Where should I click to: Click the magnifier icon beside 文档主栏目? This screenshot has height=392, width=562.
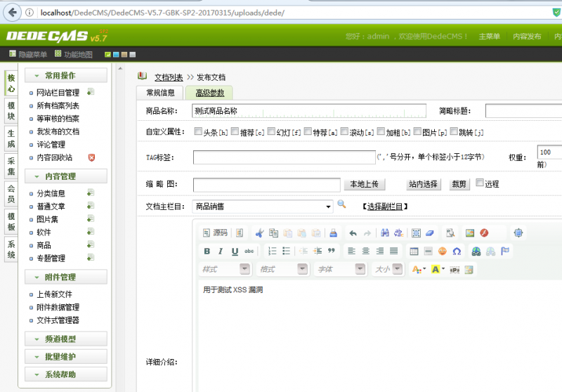point(342,204)
